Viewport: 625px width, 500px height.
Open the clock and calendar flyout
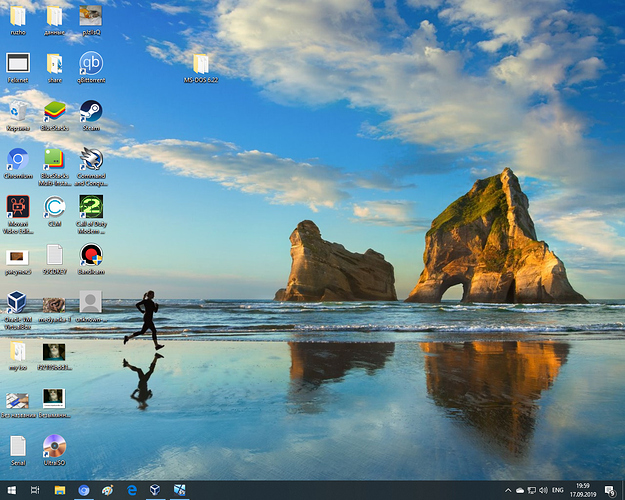coord(583,490)
